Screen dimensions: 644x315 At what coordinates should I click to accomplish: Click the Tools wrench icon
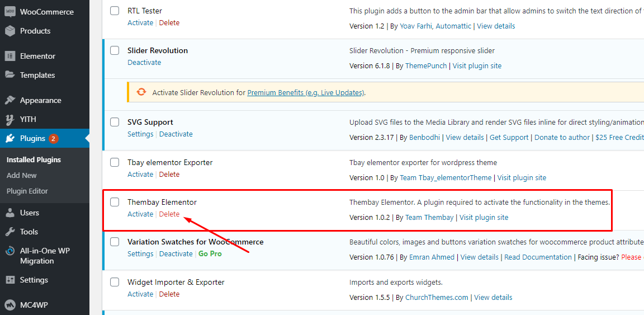pyautogui.click(x=10, y=232)
